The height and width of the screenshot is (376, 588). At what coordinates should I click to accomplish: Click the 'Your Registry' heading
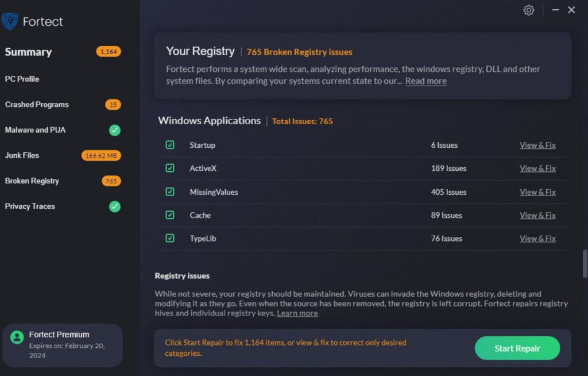pos(200,51)
